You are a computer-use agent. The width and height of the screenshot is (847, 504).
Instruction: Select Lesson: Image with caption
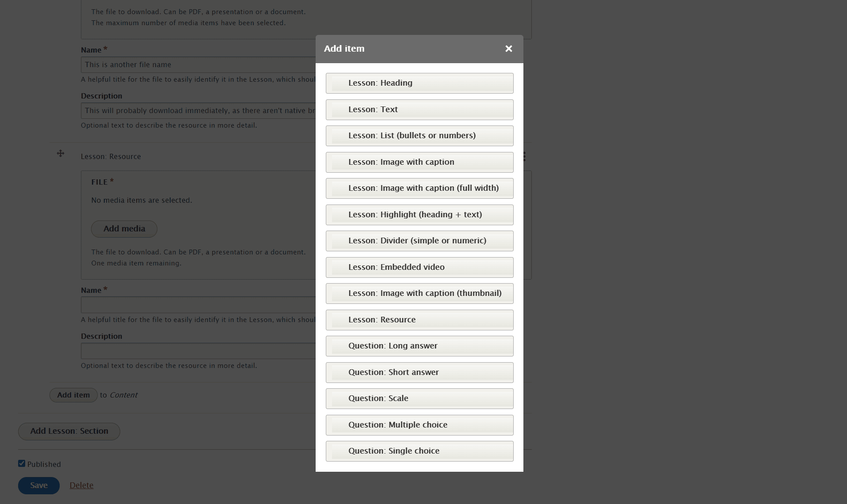tap(419, 162)
